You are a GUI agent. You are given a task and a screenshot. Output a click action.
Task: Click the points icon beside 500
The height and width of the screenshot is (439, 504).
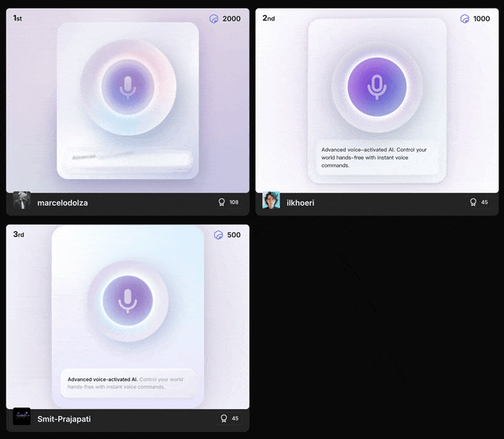point(219,235)
